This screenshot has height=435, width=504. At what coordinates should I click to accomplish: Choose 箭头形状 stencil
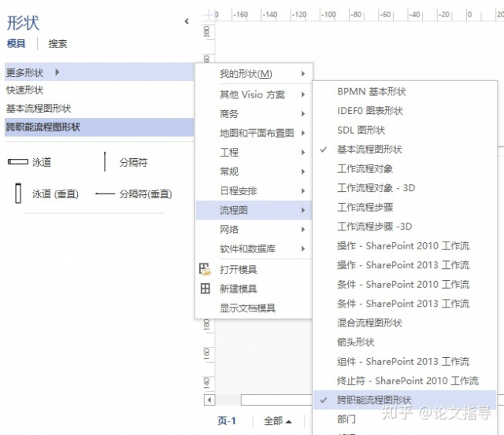[x=405, y=342]
